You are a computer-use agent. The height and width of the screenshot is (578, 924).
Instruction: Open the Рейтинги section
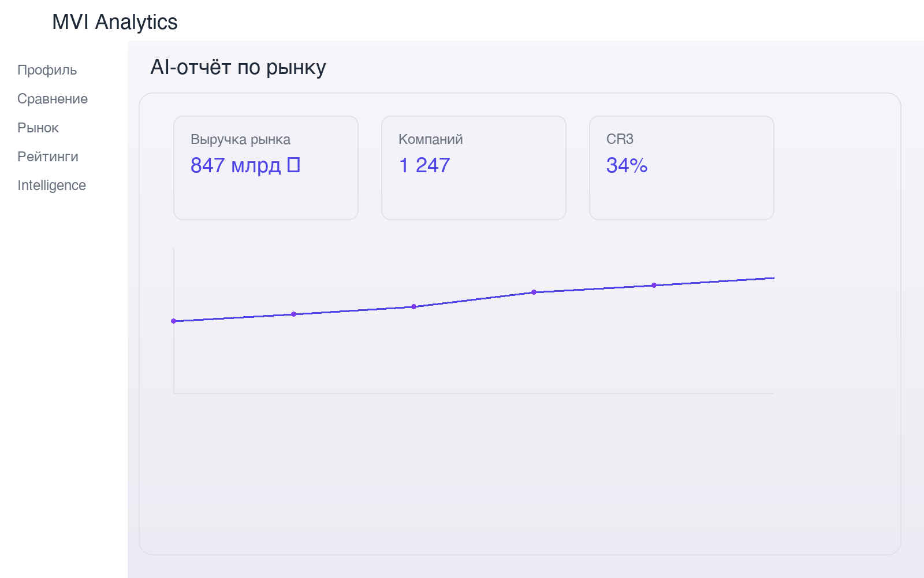point(48,157)
